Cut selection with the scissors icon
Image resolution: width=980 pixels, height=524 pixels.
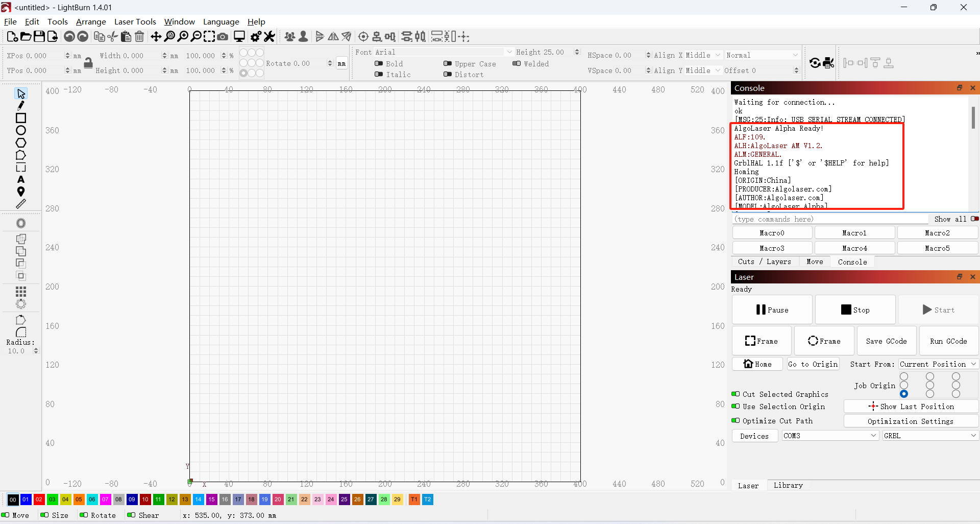[113, 36]
